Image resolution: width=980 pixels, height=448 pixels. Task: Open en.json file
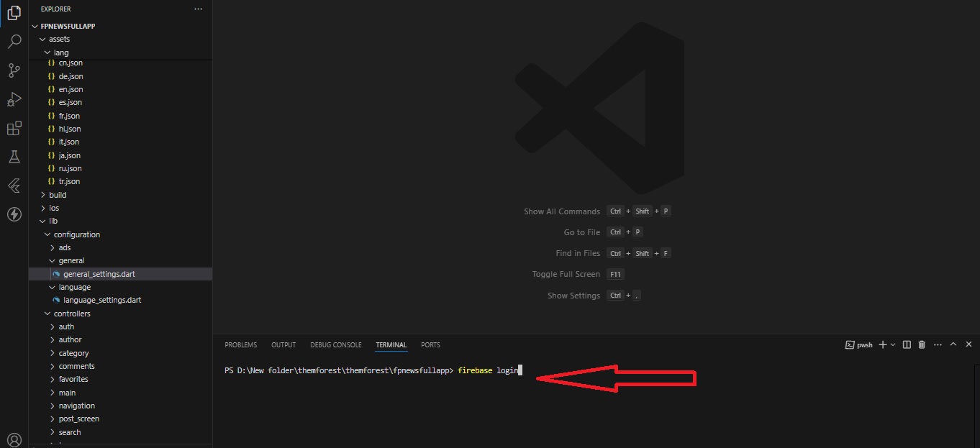(120, 89)
